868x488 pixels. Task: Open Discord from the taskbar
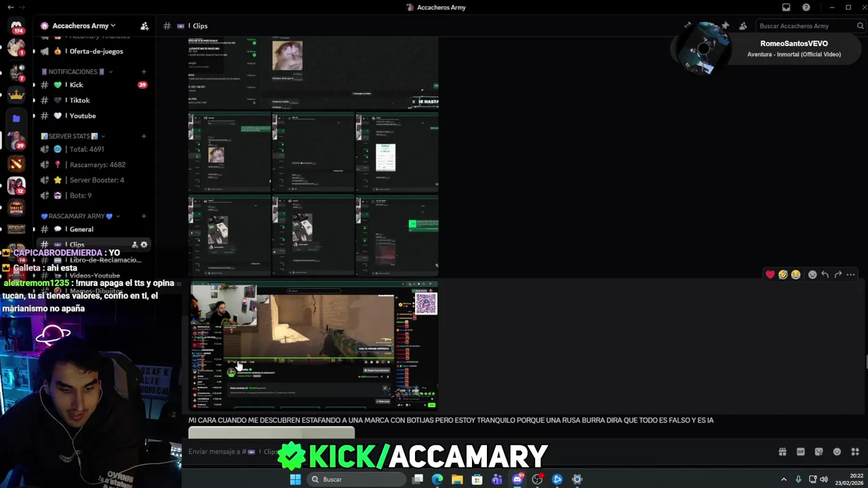coord(517,479)
